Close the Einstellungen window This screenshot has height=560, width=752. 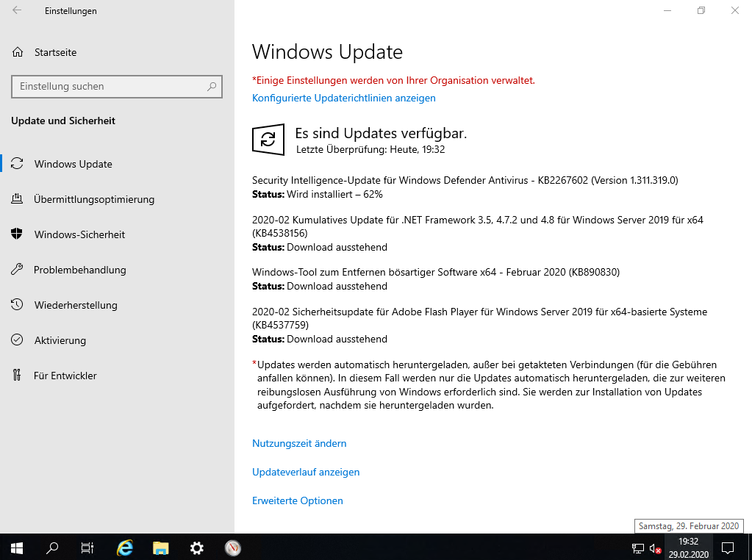pyautogui.click(x=735, y=10)
